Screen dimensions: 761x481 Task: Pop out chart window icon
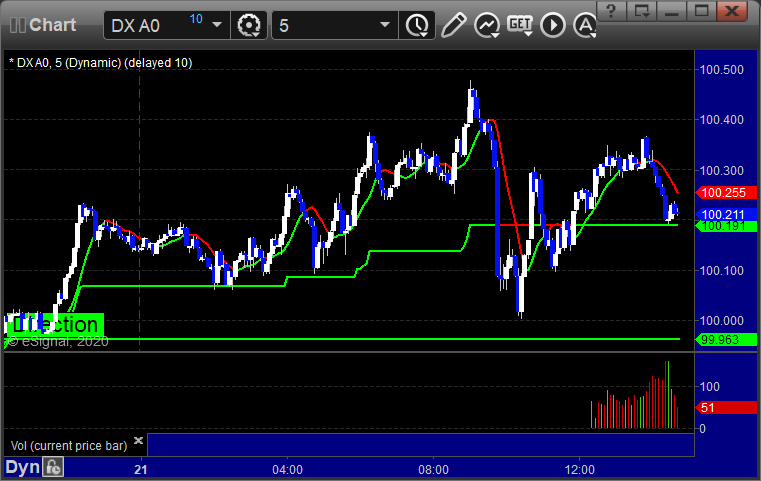[641, 11]
